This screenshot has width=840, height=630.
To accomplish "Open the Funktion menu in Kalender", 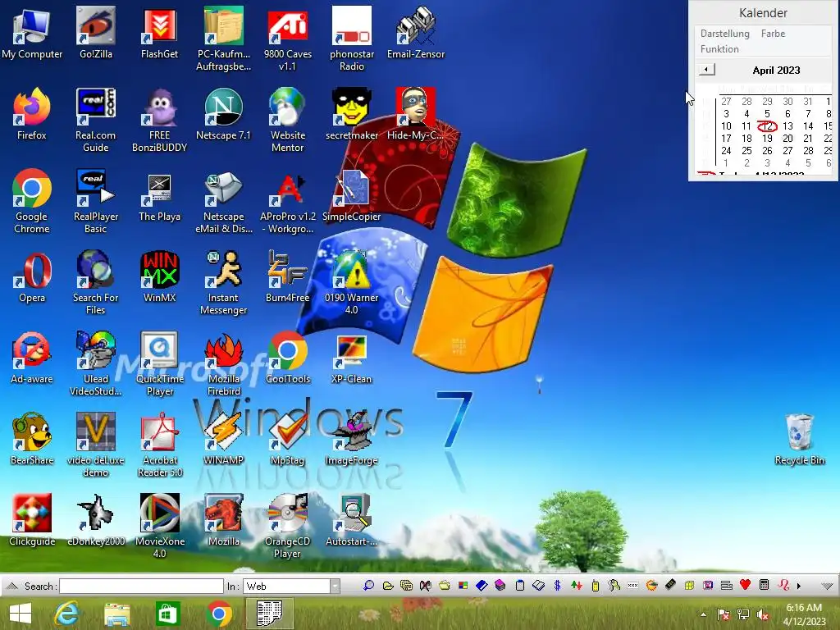I will point(719,48).
